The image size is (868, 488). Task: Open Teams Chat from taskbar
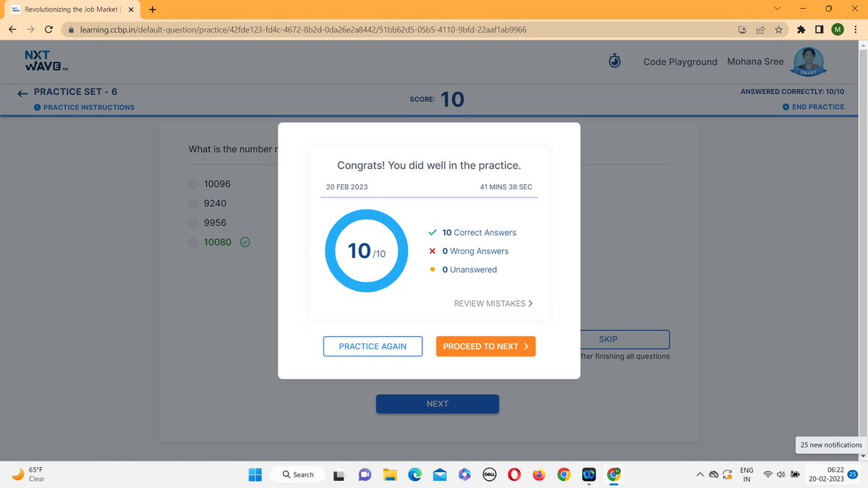(365, 475)
